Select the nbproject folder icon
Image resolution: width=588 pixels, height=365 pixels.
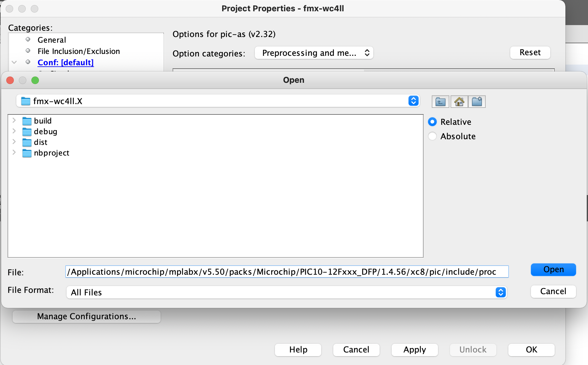(x=27, y=153)
